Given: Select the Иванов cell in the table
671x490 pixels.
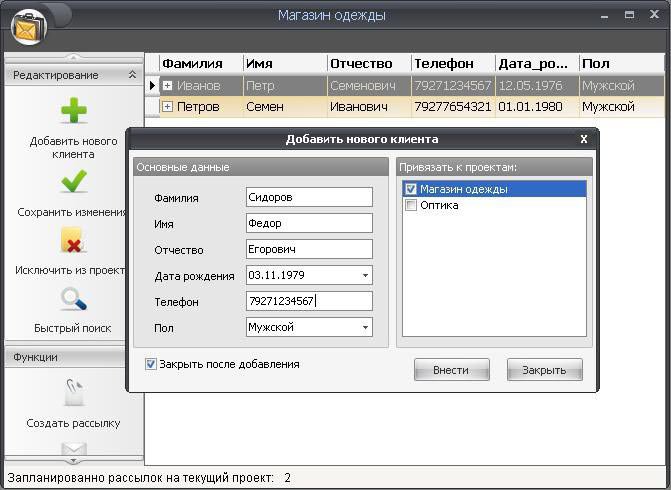Looking at the screenshot, I should pos(199,86).
